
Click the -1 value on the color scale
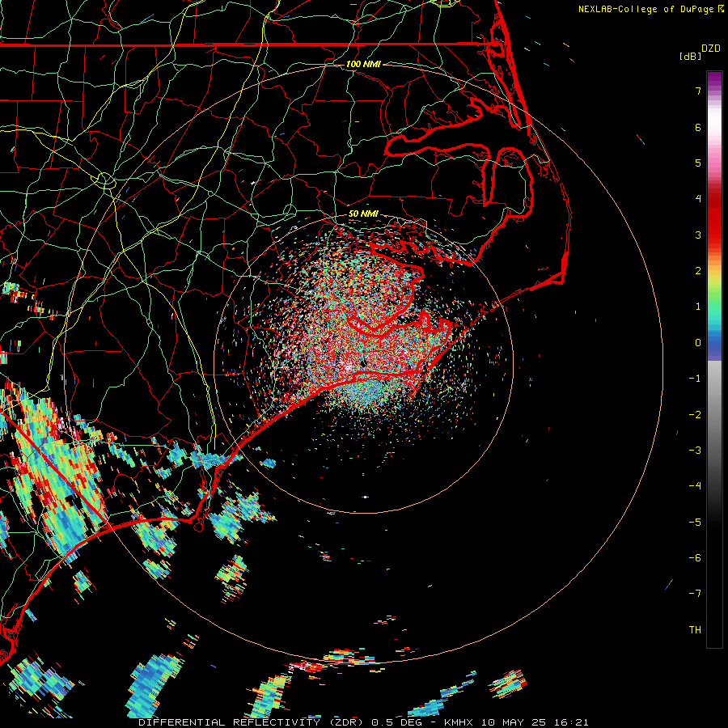click(x=695, y=379)
